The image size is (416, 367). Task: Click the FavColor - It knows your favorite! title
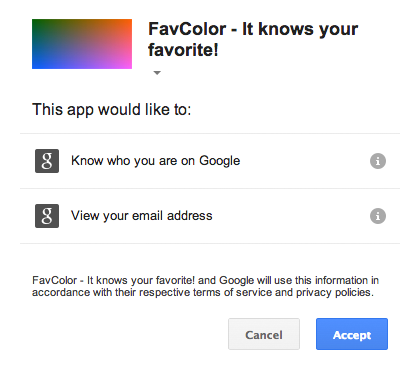[x=253, y=39]
